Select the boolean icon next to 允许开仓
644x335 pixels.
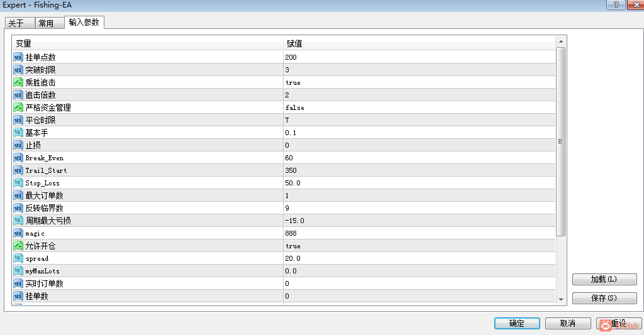point(18,246)
